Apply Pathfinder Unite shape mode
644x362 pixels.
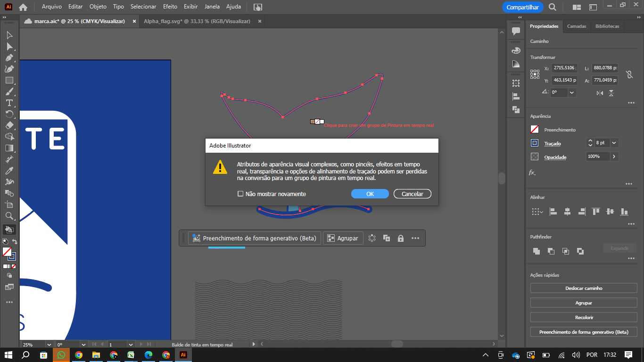[x=536, y=251]
